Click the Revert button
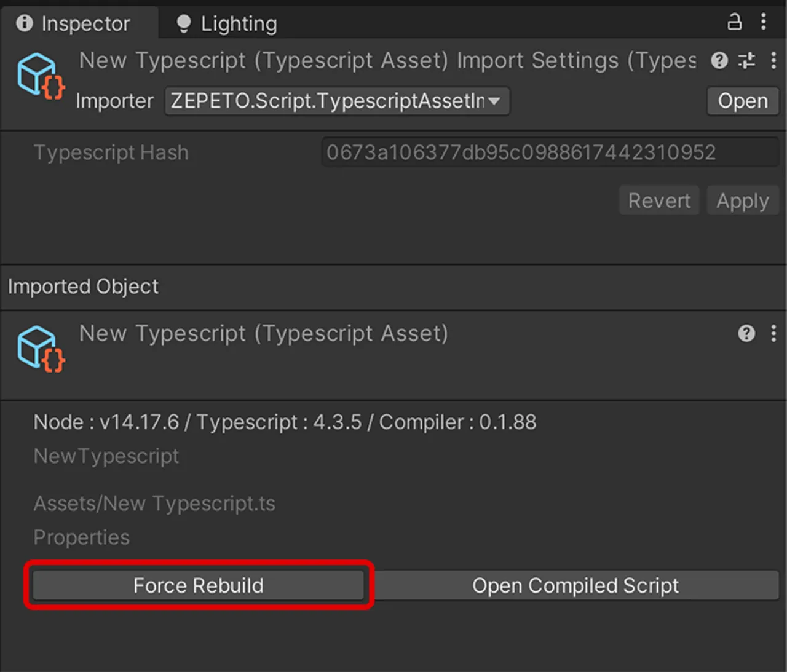The image size is (787, 672). tap(658, 200)
